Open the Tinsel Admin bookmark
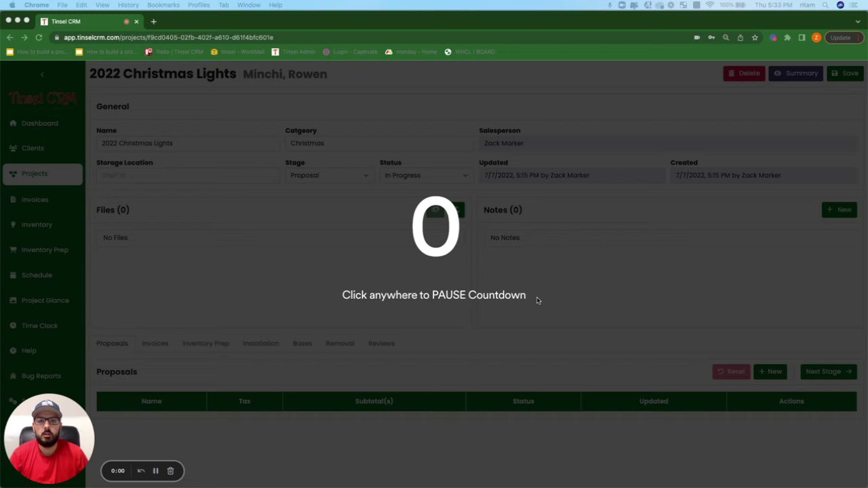 (x=294, y=52)
